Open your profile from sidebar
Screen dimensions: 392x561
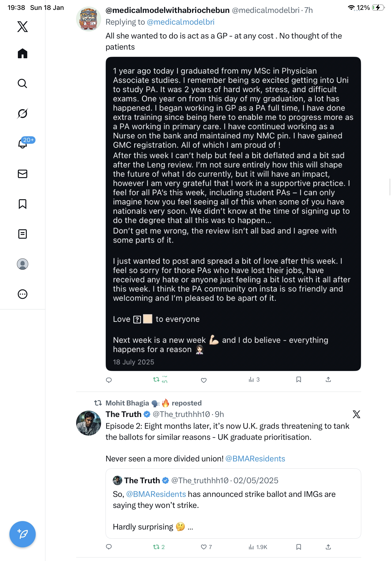[23, 264]
